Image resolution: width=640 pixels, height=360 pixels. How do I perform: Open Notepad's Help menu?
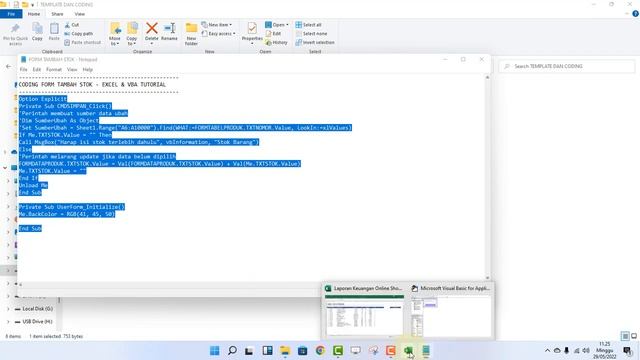tap(88, 70)
